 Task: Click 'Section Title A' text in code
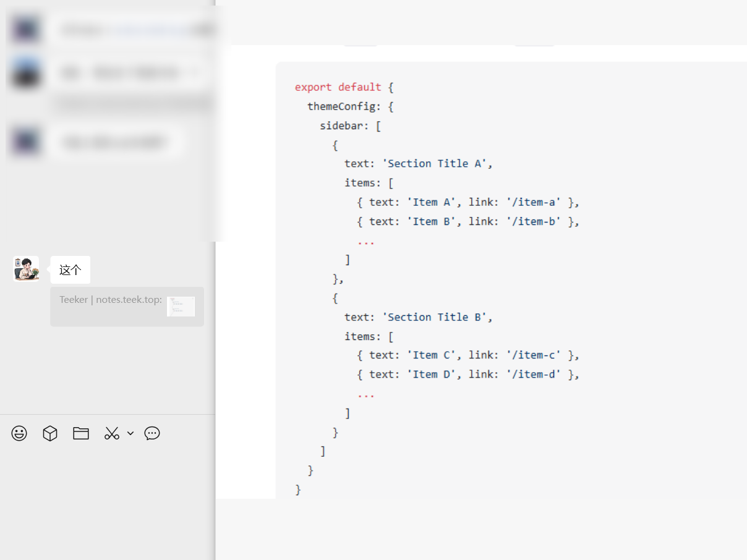(437, 164)
